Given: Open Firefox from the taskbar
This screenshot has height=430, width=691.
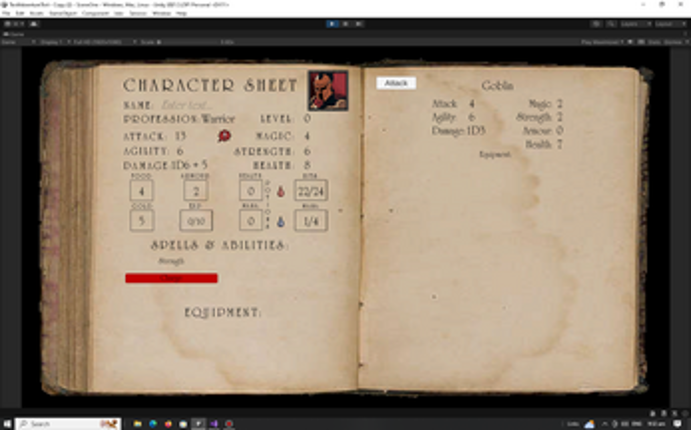Looking at the screenshot, I should (168, 424).
